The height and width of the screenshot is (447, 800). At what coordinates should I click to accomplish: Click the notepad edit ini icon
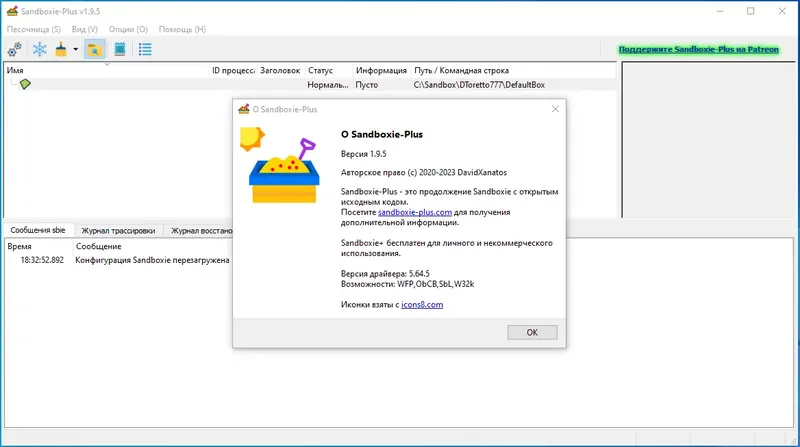click(x=120, y=49)
